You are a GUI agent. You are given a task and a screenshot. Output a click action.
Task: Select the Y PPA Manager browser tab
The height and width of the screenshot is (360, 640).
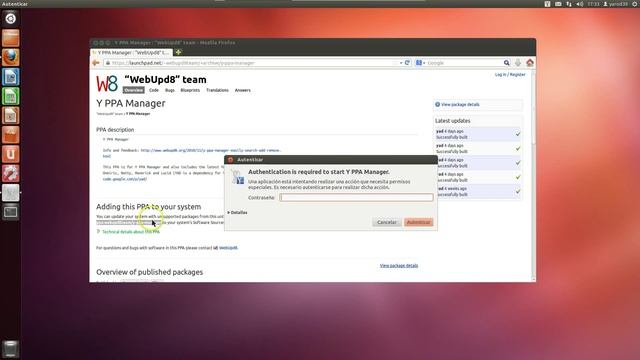point(131,53)
